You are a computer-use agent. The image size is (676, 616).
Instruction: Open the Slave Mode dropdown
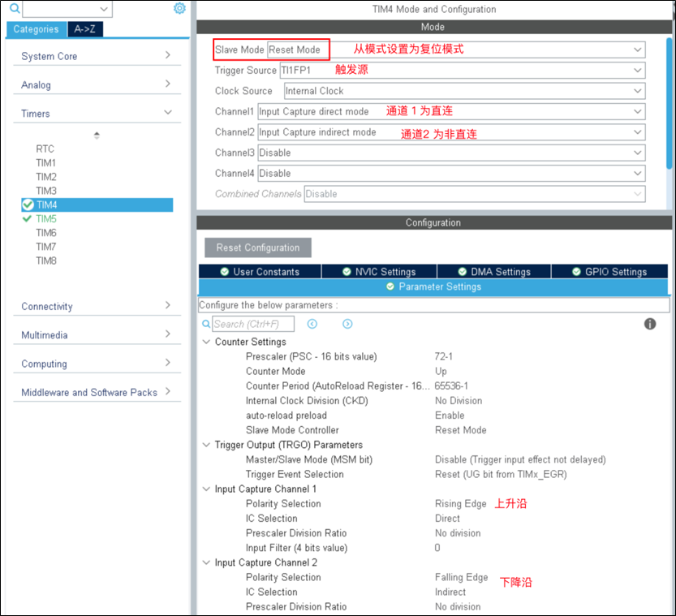638,50
